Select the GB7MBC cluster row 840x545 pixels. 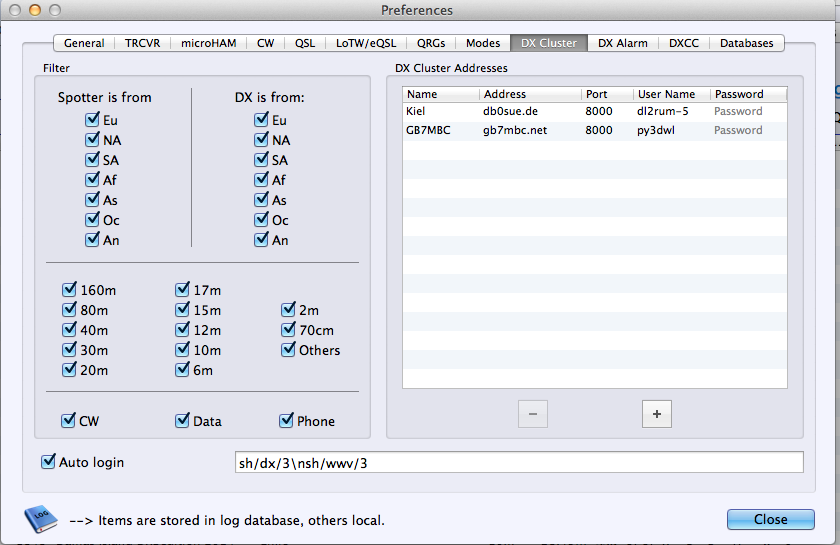(440, 130)
